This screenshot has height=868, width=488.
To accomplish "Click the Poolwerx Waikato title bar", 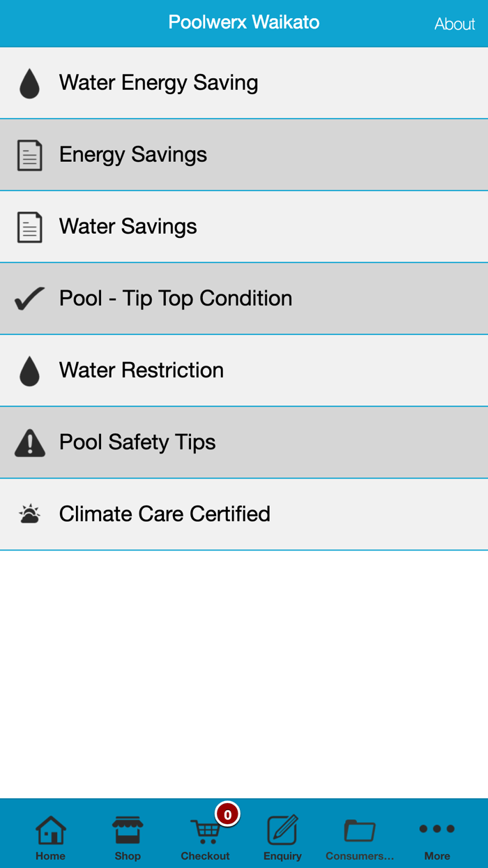I will [x=244, y=22].
